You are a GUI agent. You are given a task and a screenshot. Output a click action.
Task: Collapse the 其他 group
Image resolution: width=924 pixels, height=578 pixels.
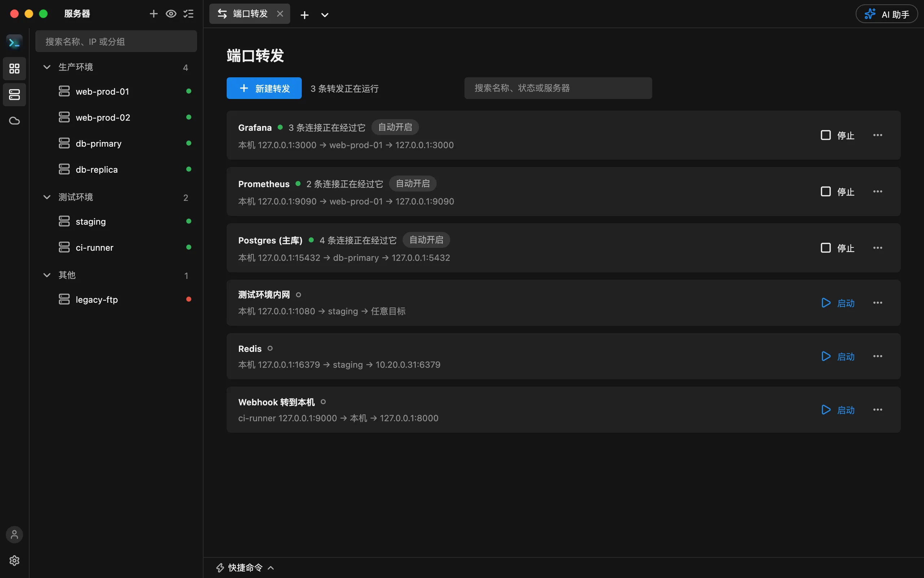click(116, 275)
